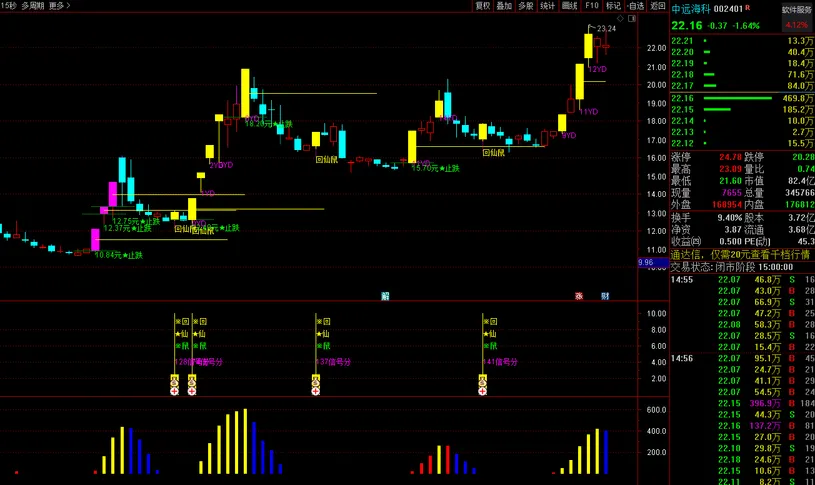This screenshot has height=485, width=815.
Task: Open the 统计 statistics menu
Action: pos(547,6)
